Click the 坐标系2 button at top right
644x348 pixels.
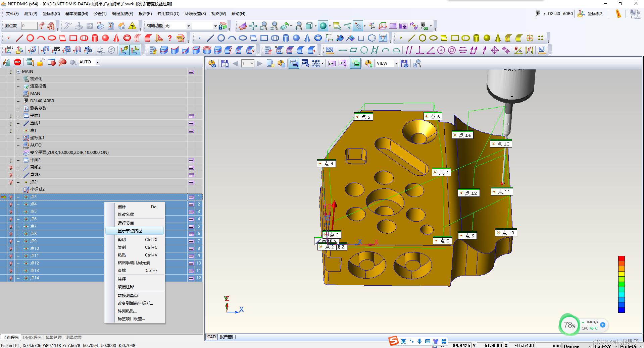(x=590, y=14)
